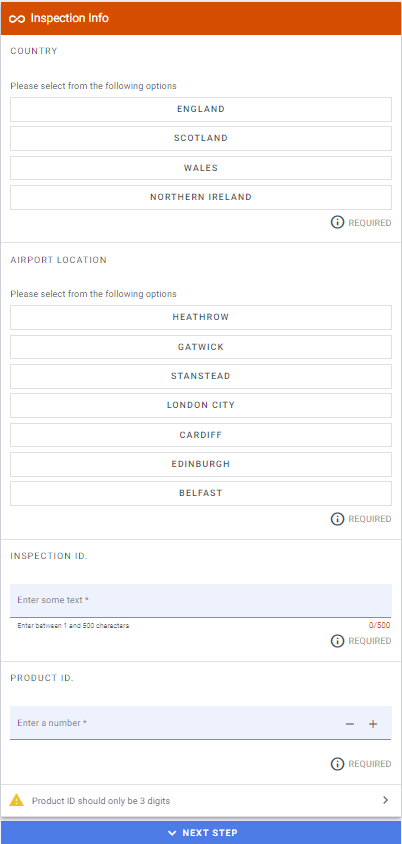Viewport: 402px width, 844px height.
Task: Pick Heathrow airport location
Action: click(201, 318)
